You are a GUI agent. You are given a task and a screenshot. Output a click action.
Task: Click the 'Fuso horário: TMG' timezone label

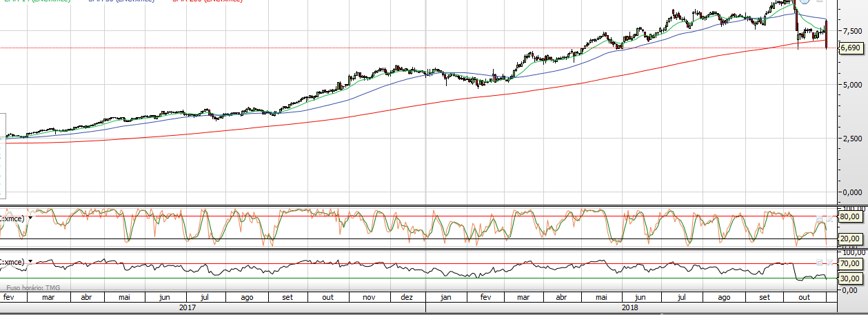click(32, 287)
